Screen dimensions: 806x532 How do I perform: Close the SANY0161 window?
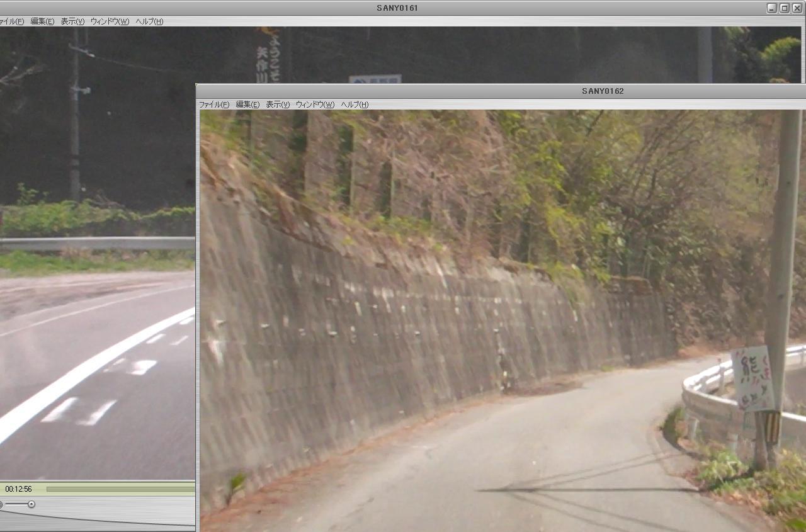coord(797,8)
